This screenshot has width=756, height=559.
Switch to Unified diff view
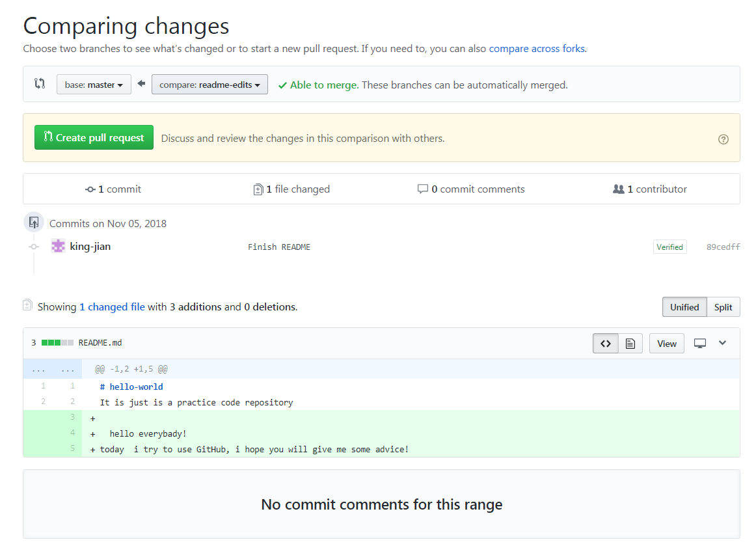684,307
